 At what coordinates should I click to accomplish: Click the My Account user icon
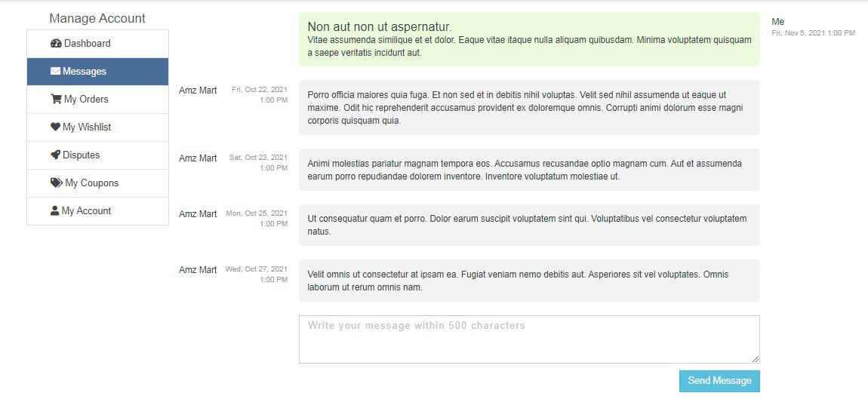click(x=55, y=210)
